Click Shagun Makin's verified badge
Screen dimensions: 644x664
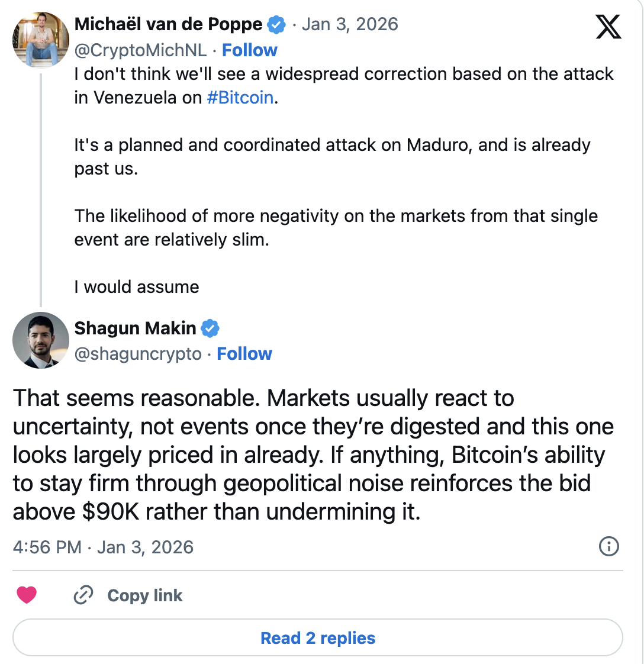210,328
